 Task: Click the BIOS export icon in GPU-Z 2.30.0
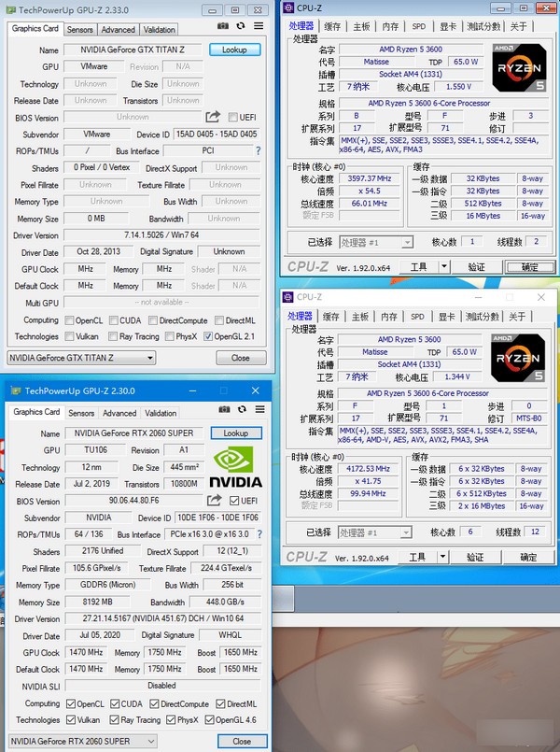point(214,501)
